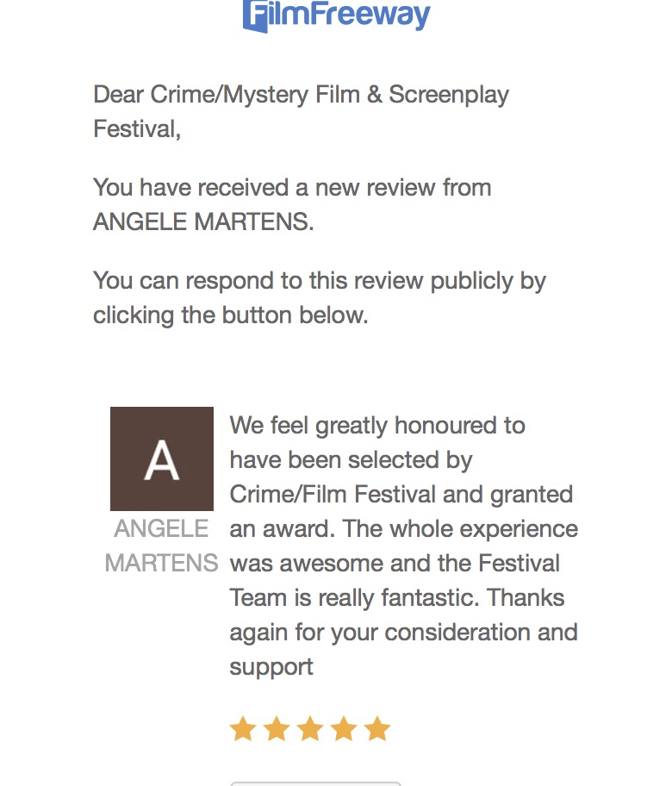The width and height of the screenshot is (672, 786).
Task: Click "ANGELE MARTENS." in the notification sentence
Action: coord(203,222)
